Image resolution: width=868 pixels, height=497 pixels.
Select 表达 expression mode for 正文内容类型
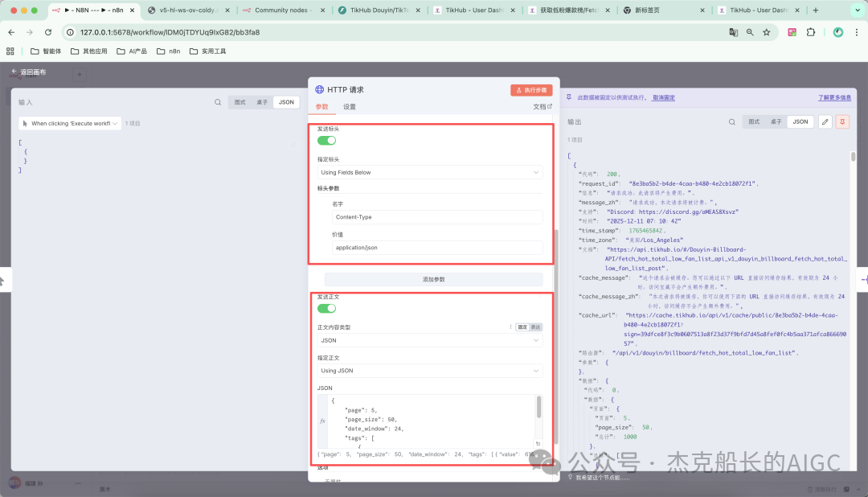click(536, 327)
